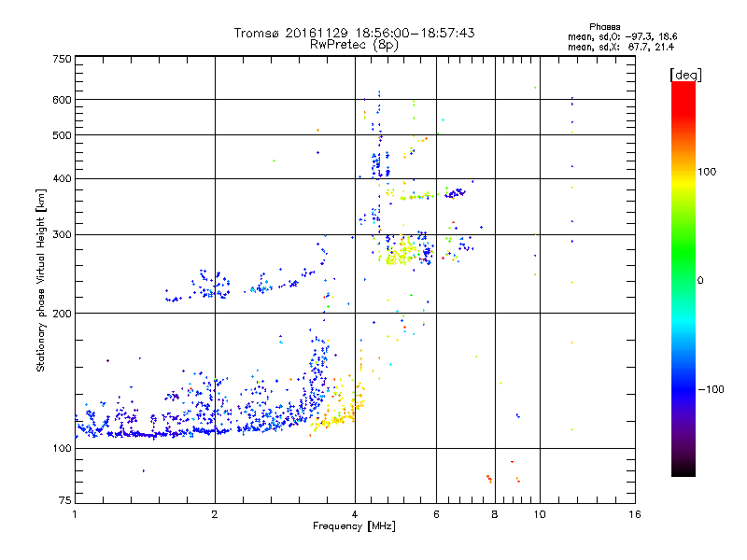Click the 'Stationary phase Virtual Height [km]' y-axis label
The image size is (747, 560).
pyautogui.click(x=41, y=280)
